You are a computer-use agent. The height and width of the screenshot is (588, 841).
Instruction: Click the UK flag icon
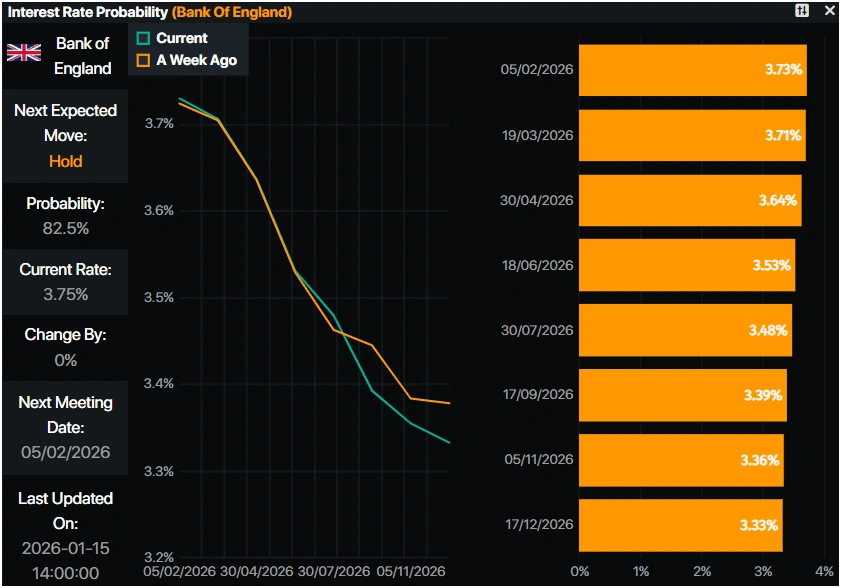(x=24, y=53)
